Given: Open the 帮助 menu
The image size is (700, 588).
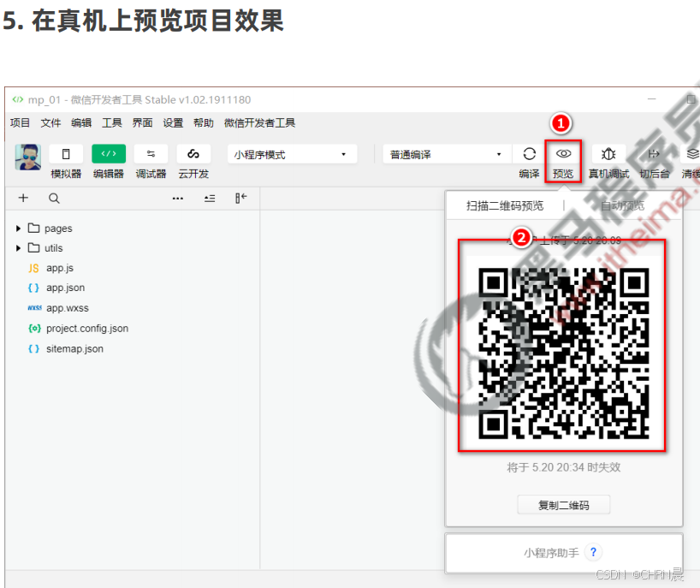Looking at the screenshot, I should point(204,122).
